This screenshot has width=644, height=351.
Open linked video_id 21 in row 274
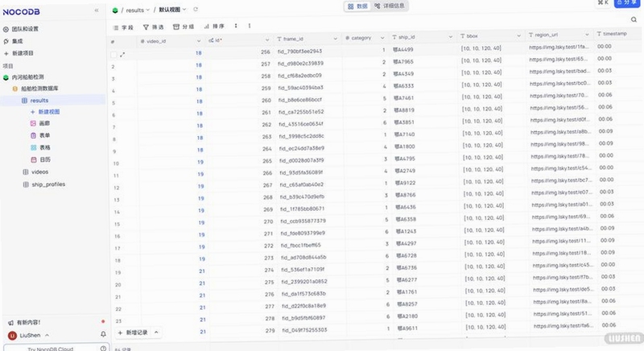click(202, 271)
